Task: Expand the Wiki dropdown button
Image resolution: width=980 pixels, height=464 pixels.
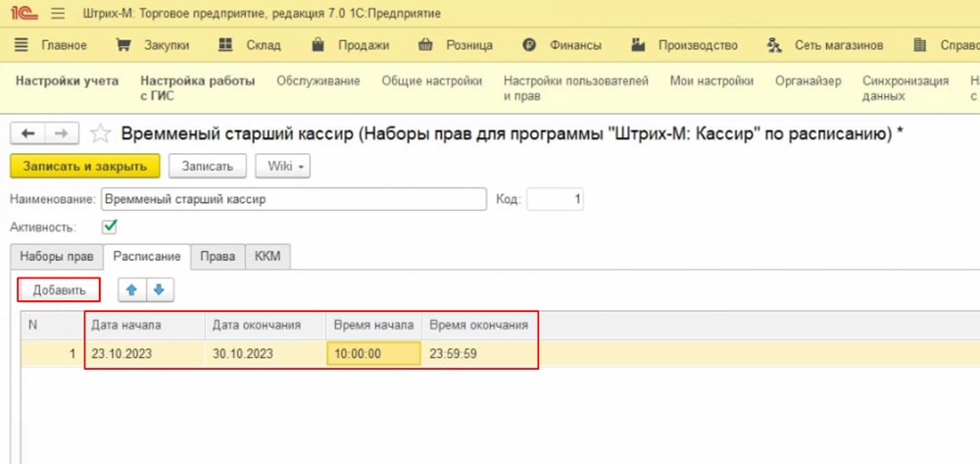Action: [x=283, y=166]
